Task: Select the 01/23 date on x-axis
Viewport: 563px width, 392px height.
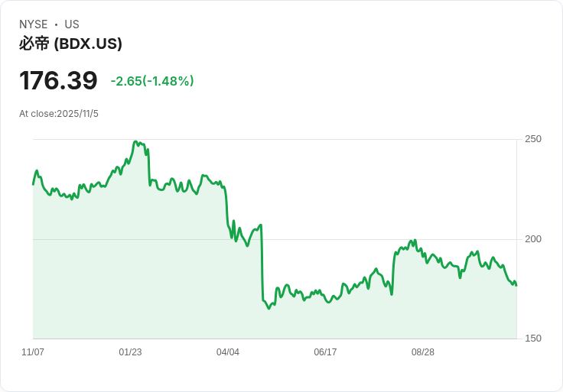Action: point(130,352)
